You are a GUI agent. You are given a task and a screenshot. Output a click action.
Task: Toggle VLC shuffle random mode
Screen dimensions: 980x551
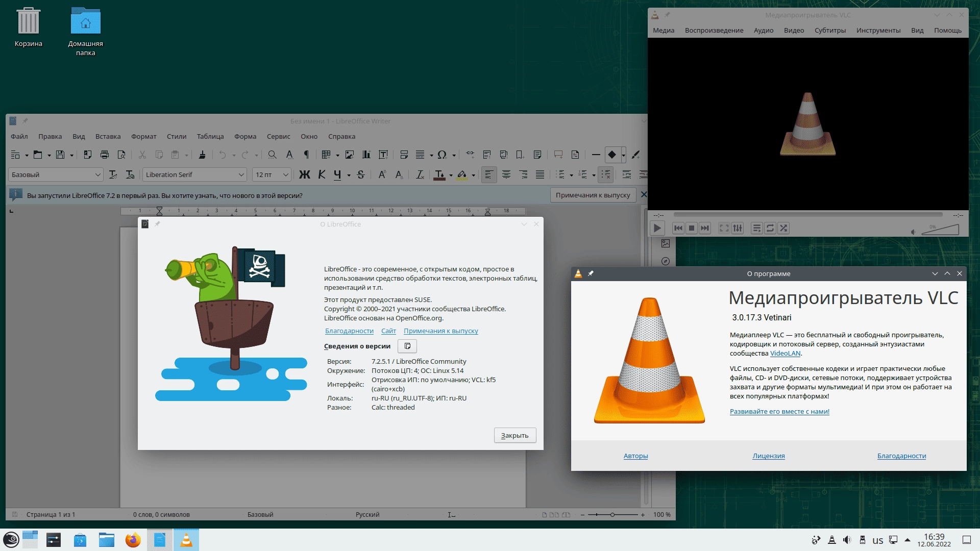(783, 228)
